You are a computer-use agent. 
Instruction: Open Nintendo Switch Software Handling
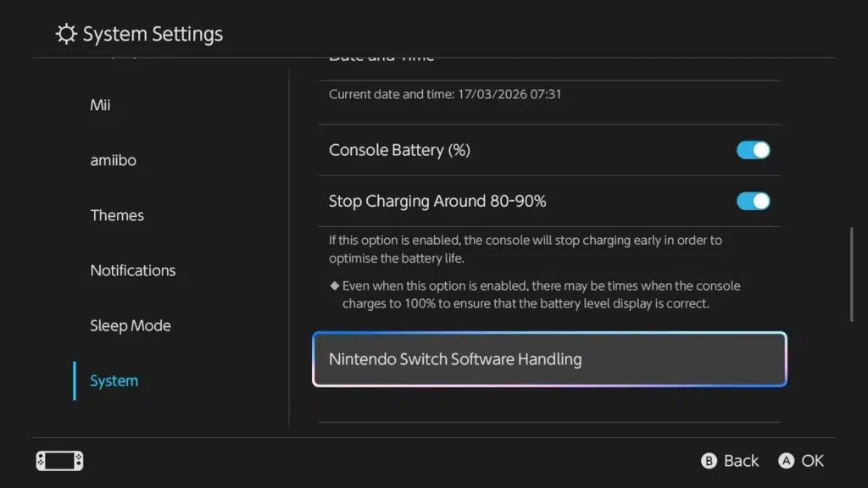549,359
